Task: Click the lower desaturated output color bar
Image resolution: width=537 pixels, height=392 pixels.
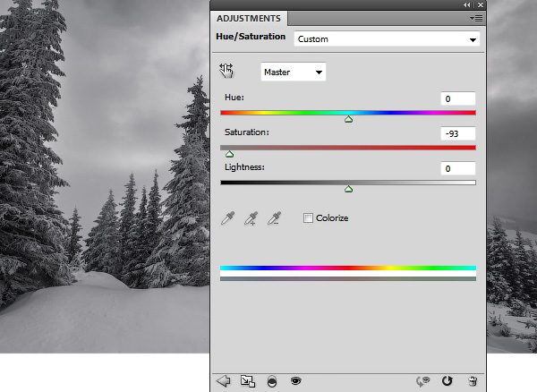Action: click(x=348, y=278)
